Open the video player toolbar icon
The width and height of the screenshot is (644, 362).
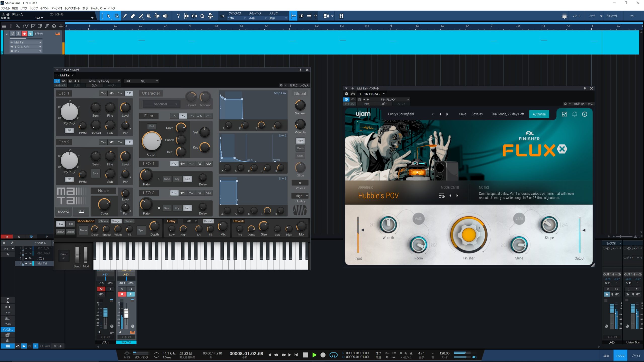(341, 16)
